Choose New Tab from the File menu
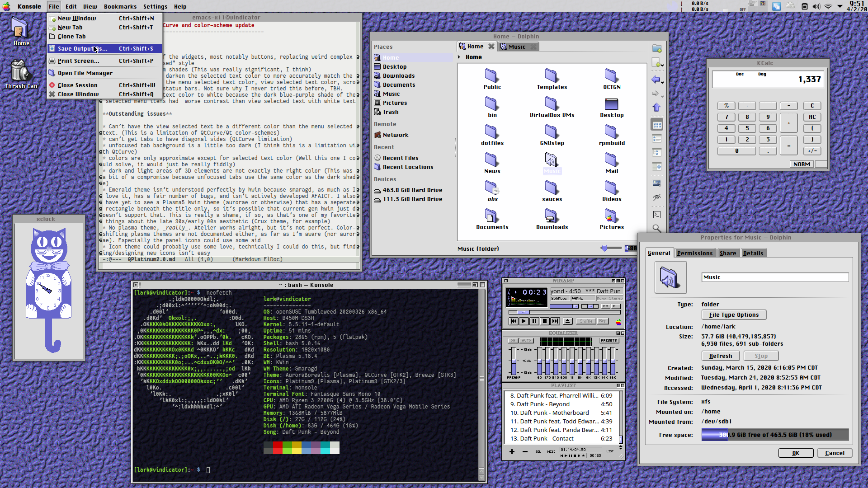The height and width of the screenshot is (488, 868). [x=104, y=28]
